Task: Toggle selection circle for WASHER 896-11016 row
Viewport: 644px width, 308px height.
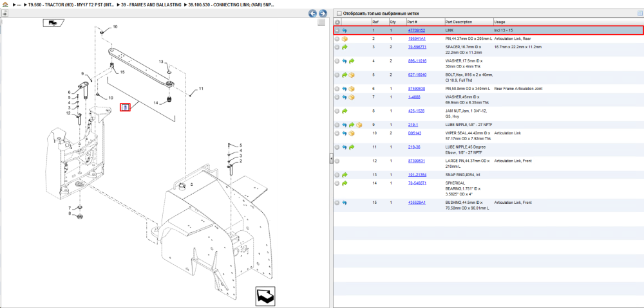Action: pyautogui.click(x=337, y=61)
